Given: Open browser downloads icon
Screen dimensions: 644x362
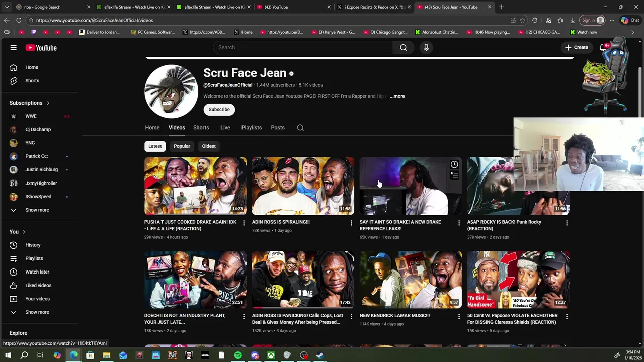Looking at the screenshot, I should coord(573,20).
